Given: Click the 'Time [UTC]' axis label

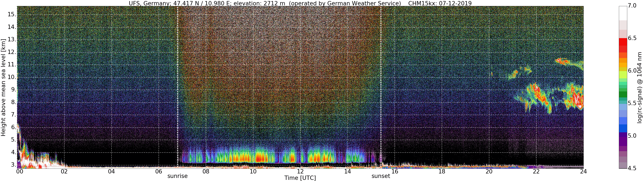Looking at the screenshot, I should coord(300,178).
